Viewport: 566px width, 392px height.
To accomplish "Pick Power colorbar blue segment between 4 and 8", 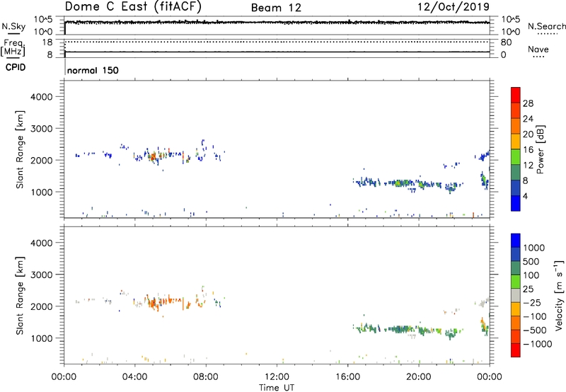I will [x=516, y=188].
